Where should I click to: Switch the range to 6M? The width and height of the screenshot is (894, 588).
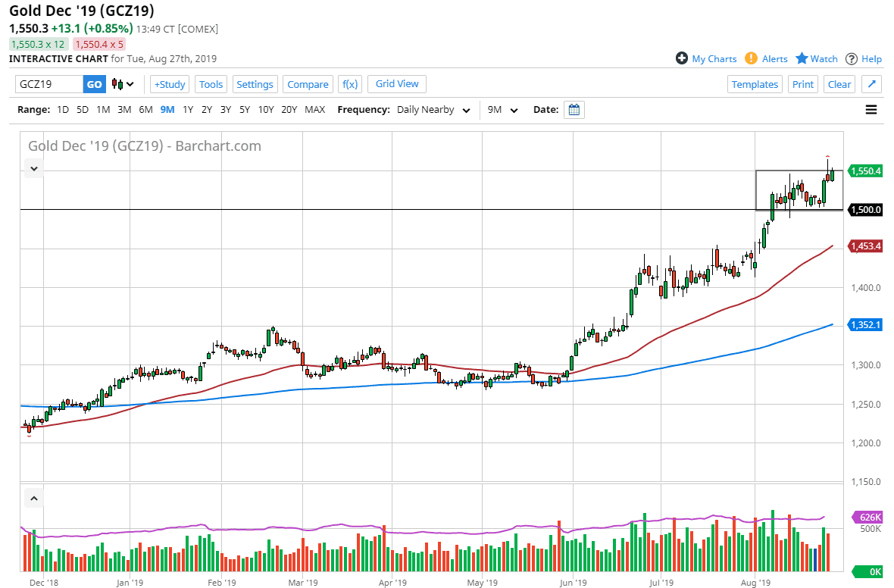[145, 110]
